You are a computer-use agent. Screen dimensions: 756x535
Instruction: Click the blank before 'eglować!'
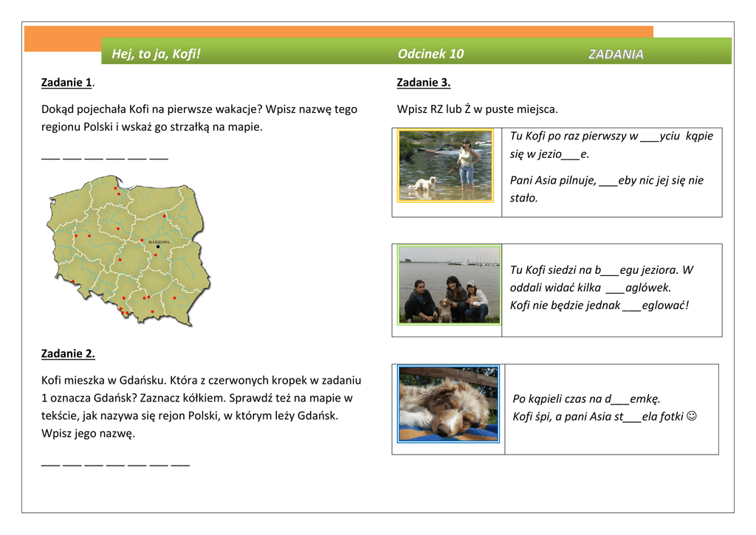(x=632, y=306)
